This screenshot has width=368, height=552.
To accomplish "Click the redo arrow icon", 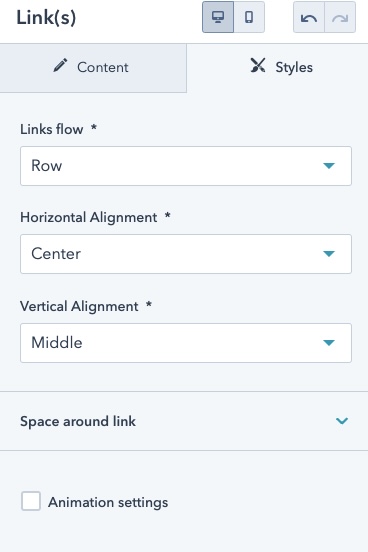I will point(340,17).
